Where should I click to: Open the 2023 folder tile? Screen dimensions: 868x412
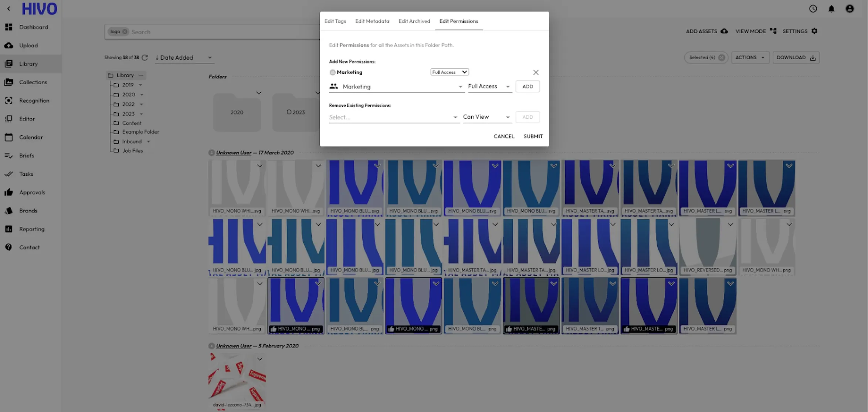[296, 112]
